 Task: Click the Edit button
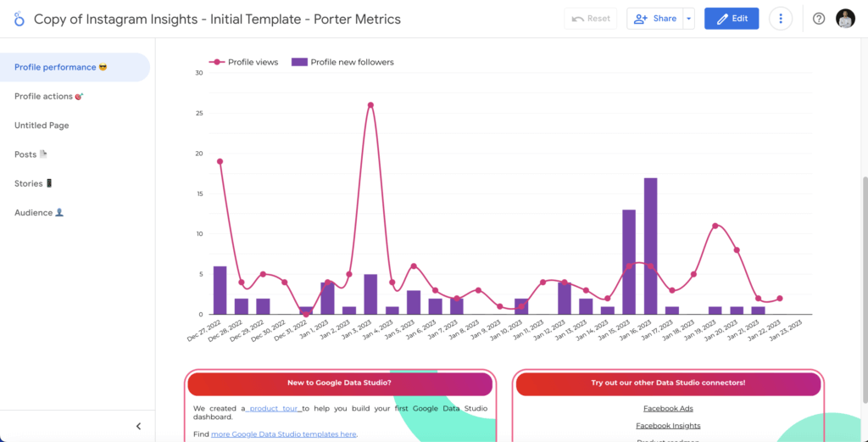pyautogui.click(x=732, y=19)
